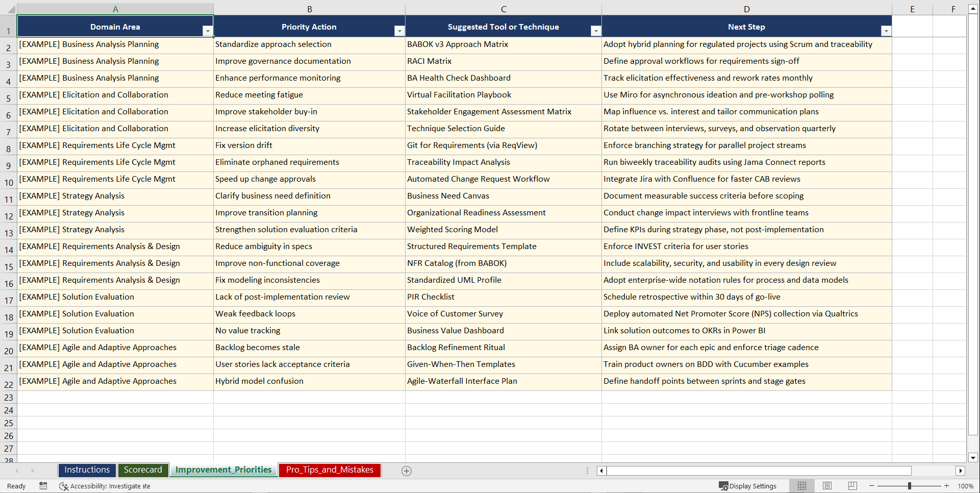Open the Domain Area filter dropdown
The image size is (980, 493).
(x=208, y=31)
